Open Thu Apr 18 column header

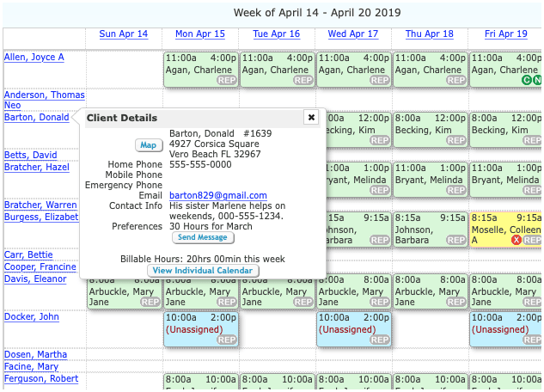point(429,34)
